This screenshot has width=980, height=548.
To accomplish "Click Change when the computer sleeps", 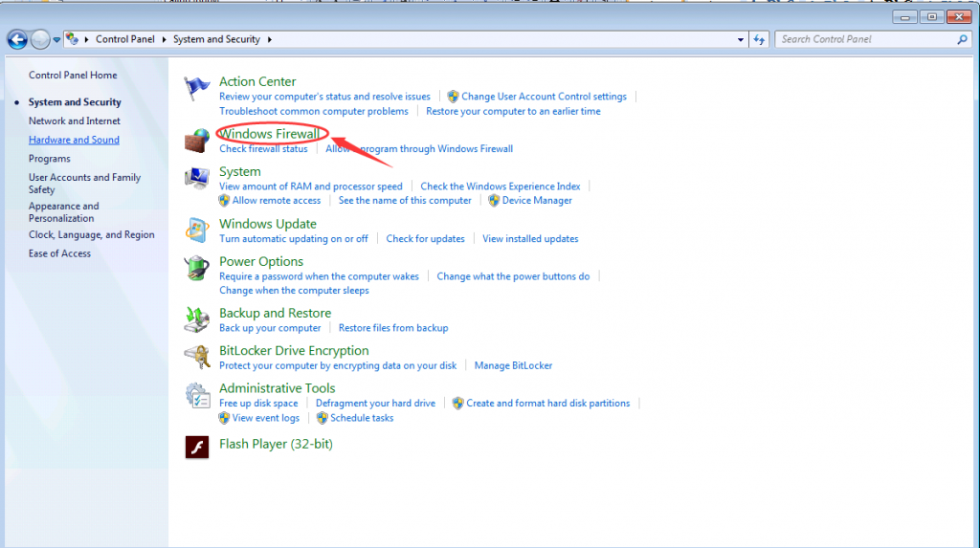I will click(294, 291).
